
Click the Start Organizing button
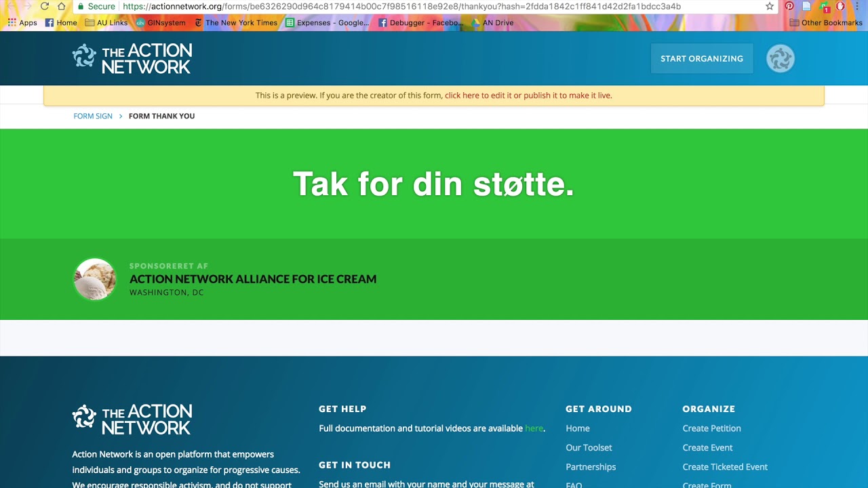tap(702, 58)
